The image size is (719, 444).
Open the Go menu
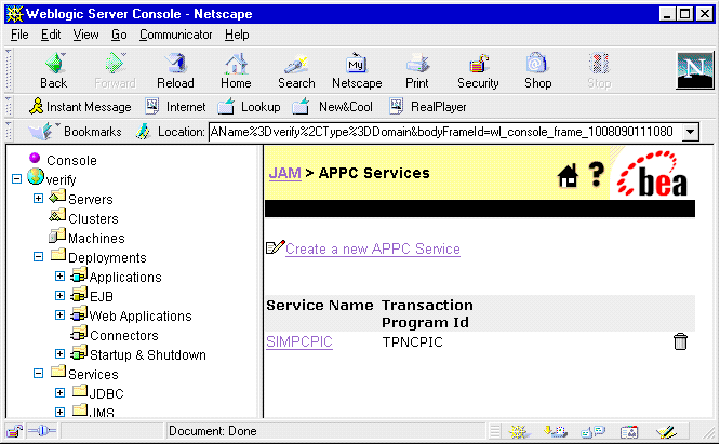[x=119, y=35]
